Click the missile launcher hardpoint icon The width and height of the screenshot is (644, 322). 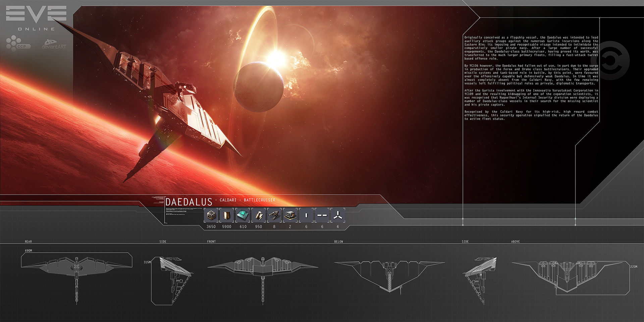tap(290, 215)
